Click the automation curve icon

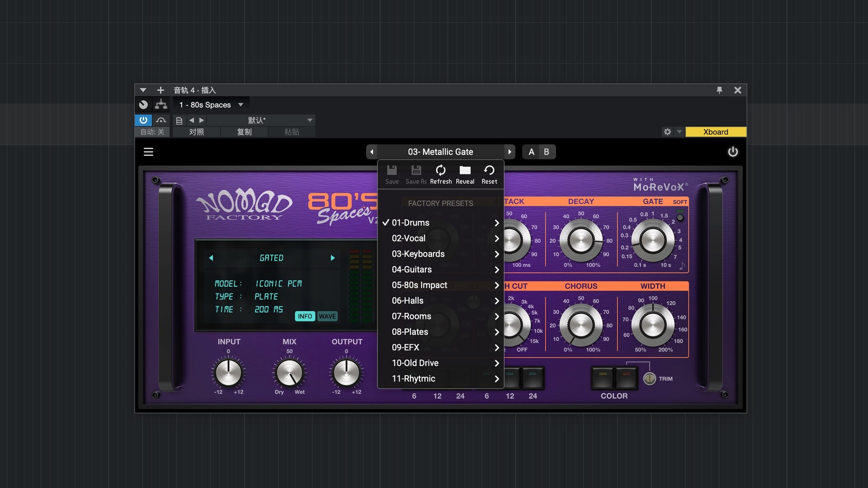click(161, 120)
